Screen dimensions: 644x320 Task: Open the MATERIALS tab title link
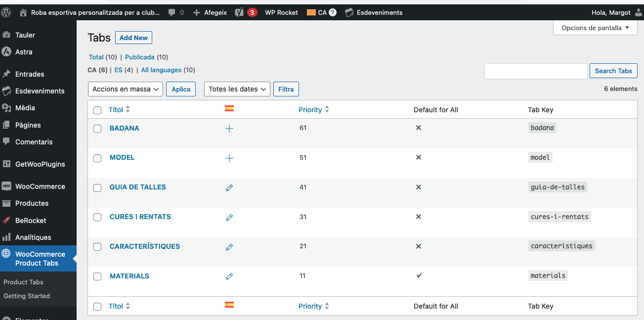click(x=129, y=276)
